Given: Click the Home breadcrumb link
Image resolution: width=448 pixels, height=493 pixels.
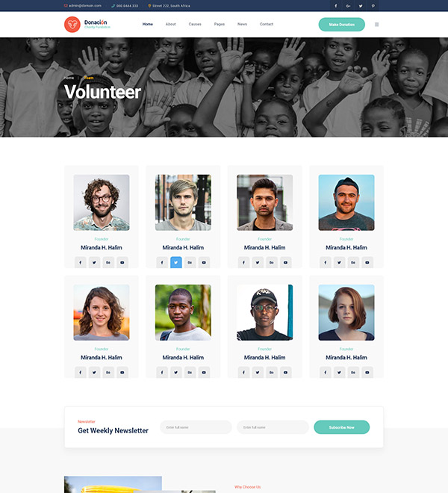Looking at the screenshot, I should [69, 78].
